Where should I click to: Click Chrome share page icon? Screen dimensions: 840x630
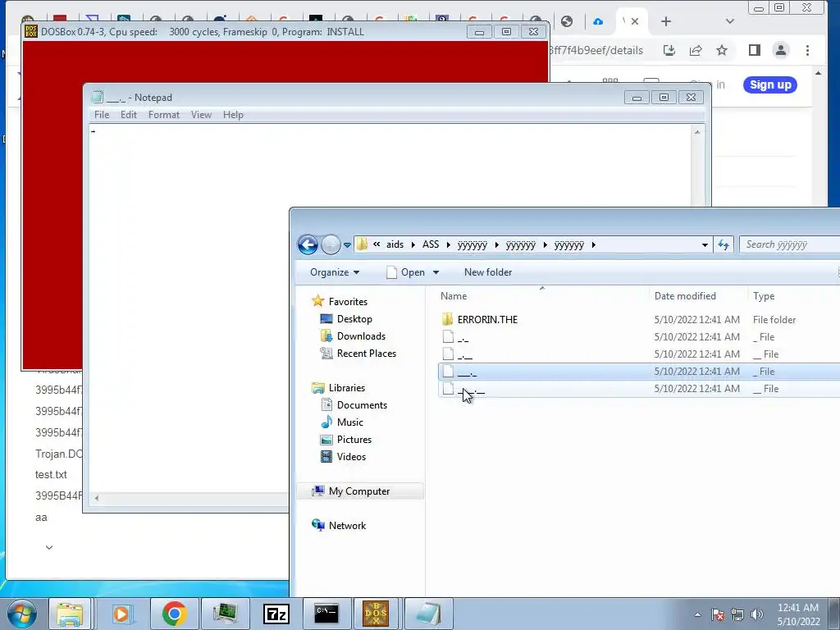pyautogui.click(x=696, y=50)
